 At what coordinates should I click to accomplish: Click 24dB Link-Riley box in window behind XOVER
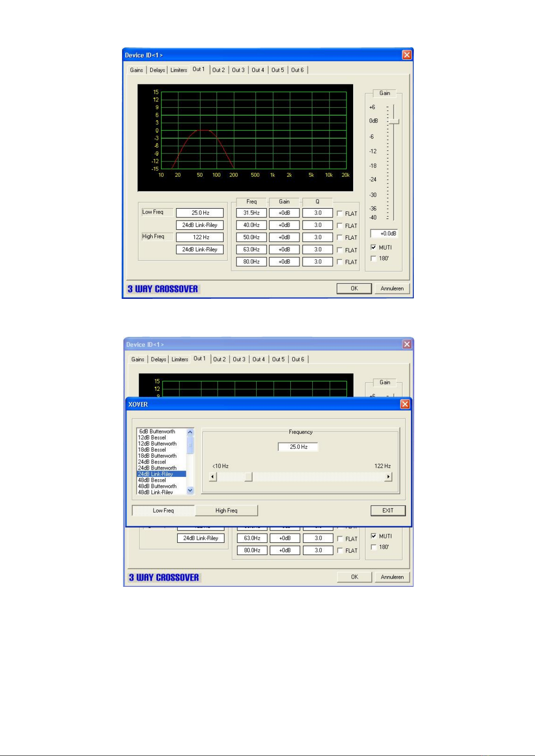click(x=201, y=538)
